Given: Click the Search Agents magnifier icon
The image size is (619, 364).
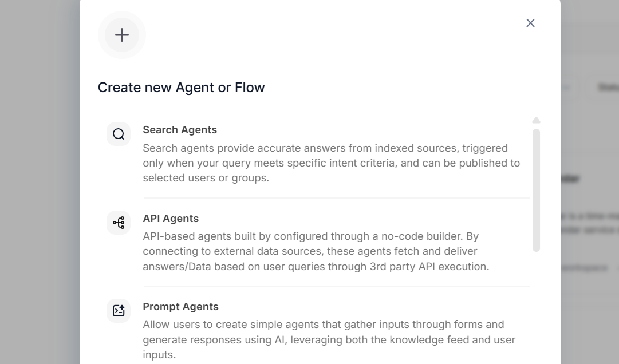Looking at the screenshot, I should coord(119,134).
